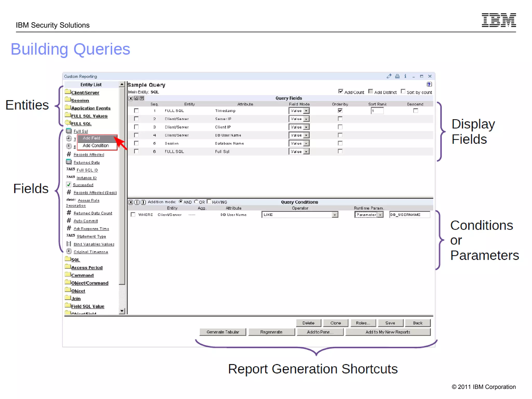The image size is (532, 399).
Task: Enable Descend checkbox for Timestamp row
Action: click(x=416, y=111)
